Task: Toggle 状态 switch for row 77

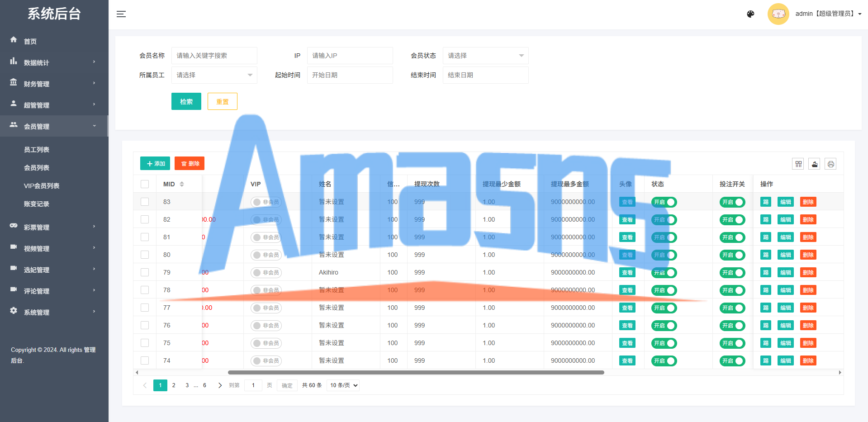Action: click(x=664, y=308)
